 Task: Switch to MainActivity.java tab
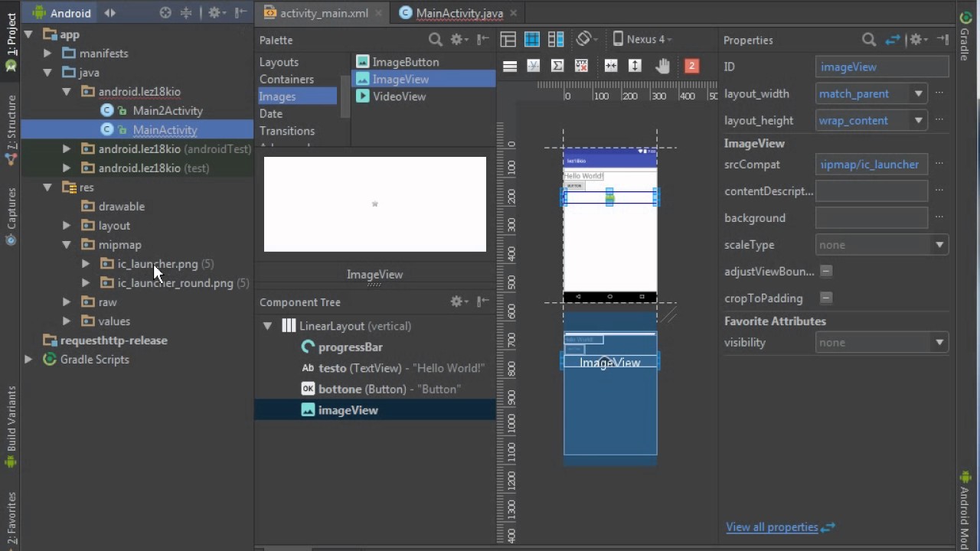pyautogui.click(x=459, y=13)
